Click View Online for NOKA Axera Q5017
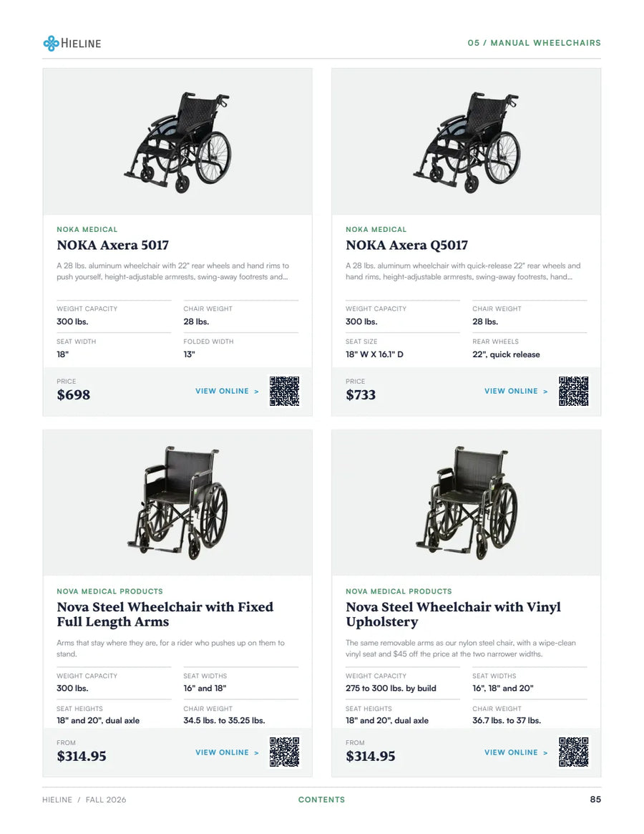This screenshot has height=834, width=644. pyautogui.click(x=516, y=391)
